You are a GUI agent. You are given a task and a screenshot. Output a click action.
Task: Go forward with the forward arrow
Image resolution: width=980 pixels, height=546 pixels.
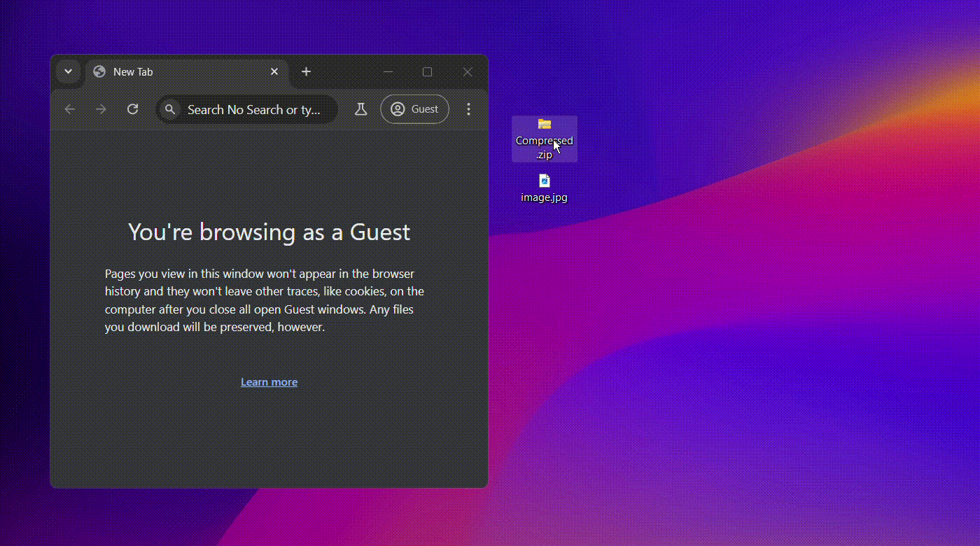(x=101, y=109)
